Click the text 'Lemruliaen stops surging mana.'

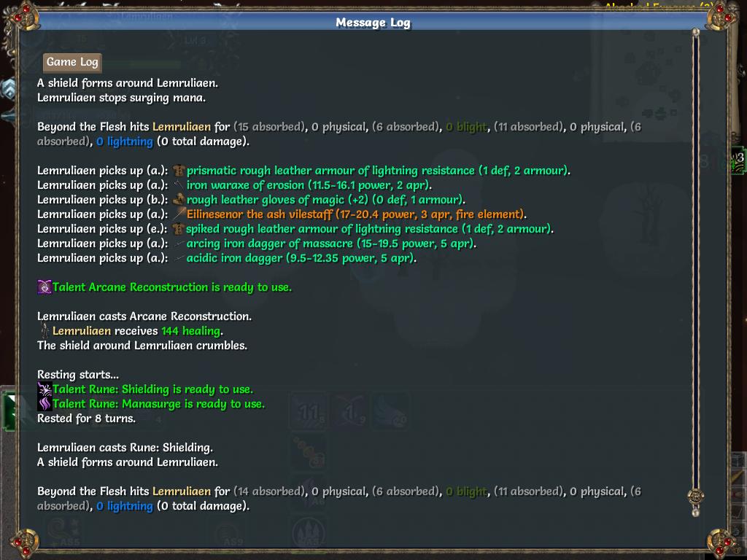click(x=122, y=98)
